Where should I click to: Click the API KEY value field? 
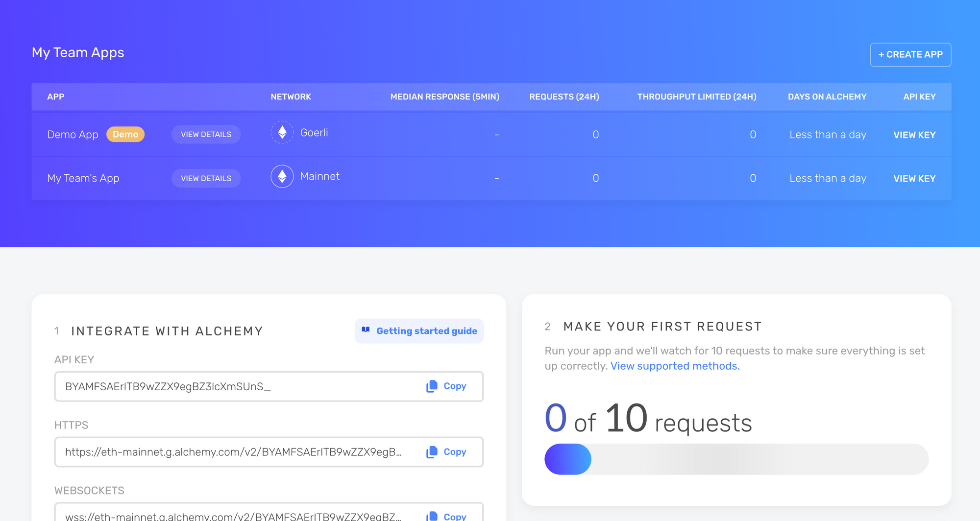(269, 386)
